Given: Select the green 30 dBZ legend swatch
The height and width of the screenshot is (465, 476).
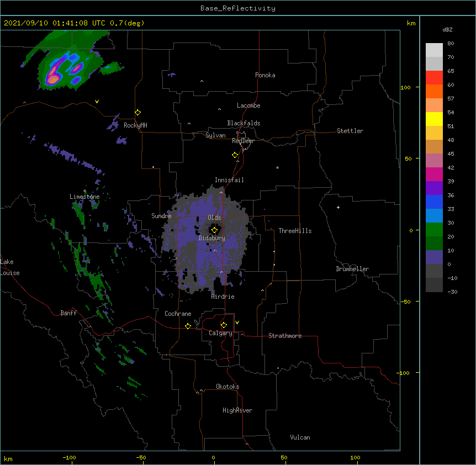Looking at the screenshot, I should 434,230.
